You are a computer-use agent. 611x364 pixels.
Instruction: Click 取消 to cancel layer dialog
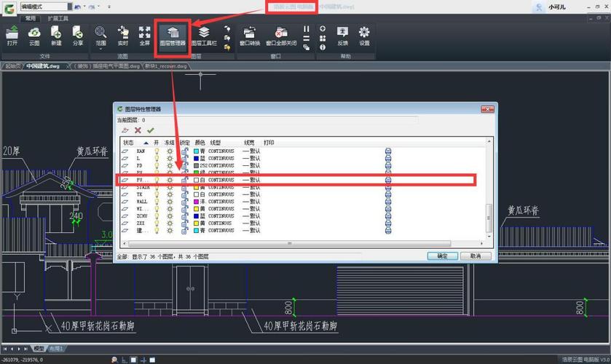tap(476, 256)
